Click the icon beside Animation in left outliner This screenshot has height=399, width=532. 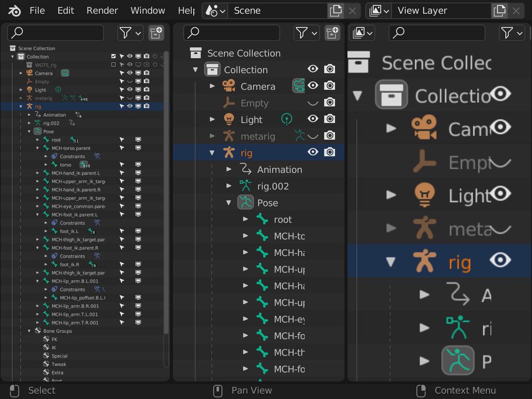[78, 115]
